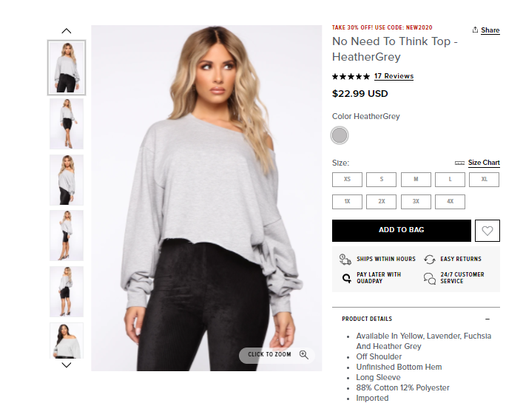
Task: Show more thumbnails with down chevron
Action: coord(67,365)
